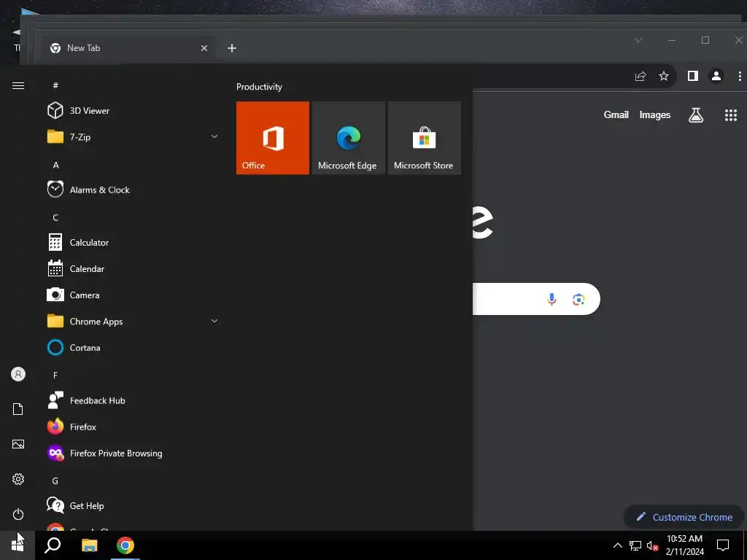The height and width of the screenshot is (560, 747).
Task: Open the Images link
Action: tap(654, 114)
